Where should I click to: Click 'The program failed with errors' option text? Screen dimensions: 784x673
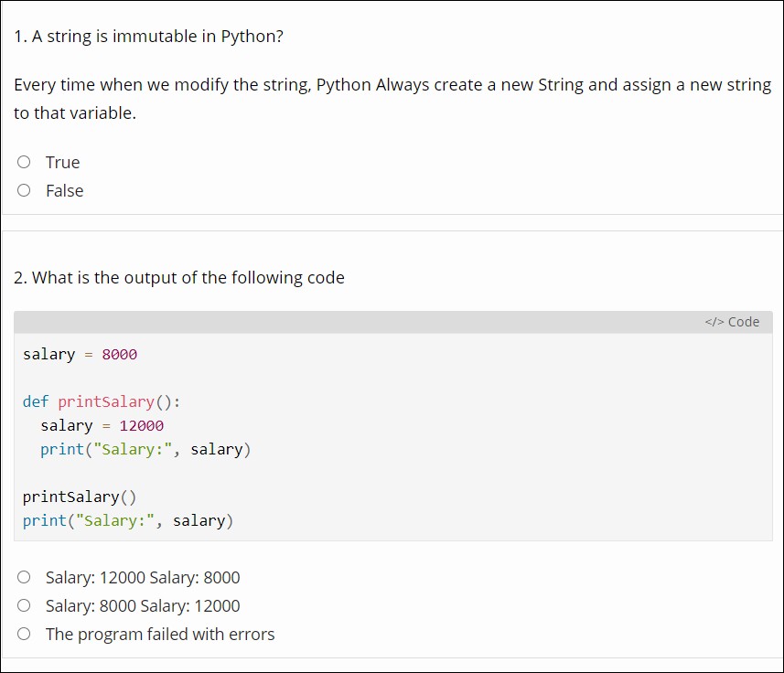(160, 635)
